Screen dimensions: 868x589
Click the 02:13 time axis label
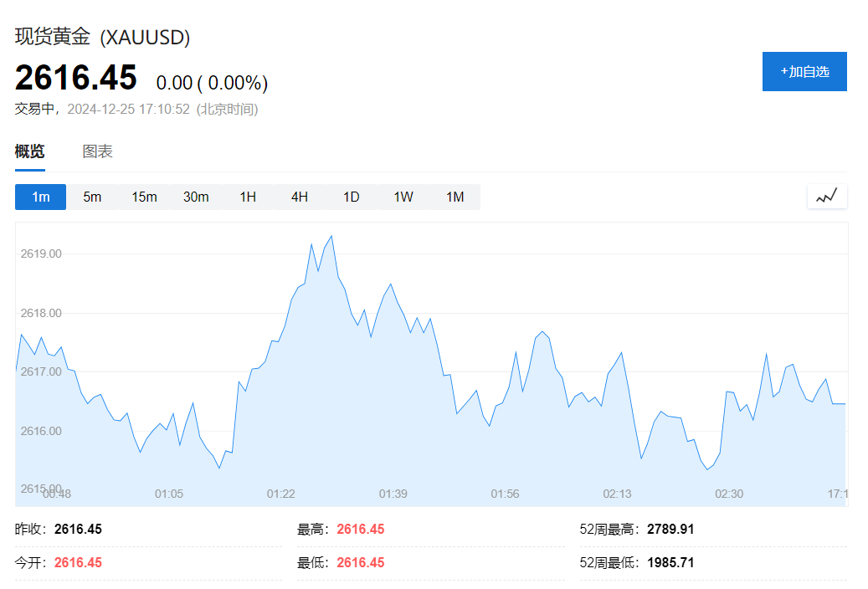(x=617, y=494)
